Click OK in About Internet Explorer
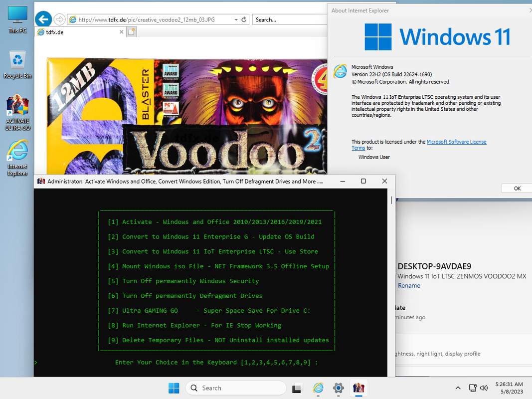 pos(517,189)
